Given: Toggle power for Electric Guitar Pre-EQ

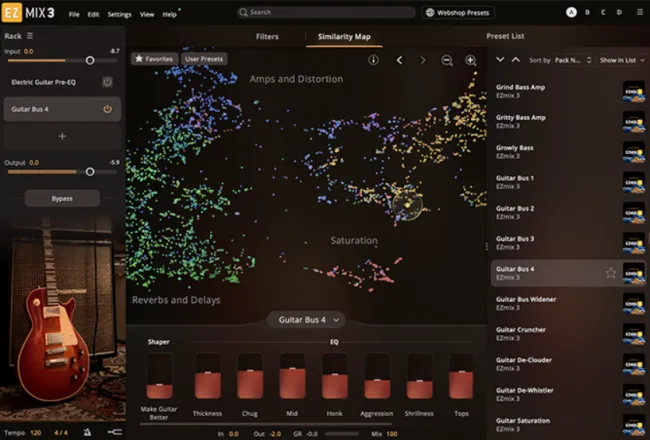Looking at the screenshot, I should pos(107,82).
